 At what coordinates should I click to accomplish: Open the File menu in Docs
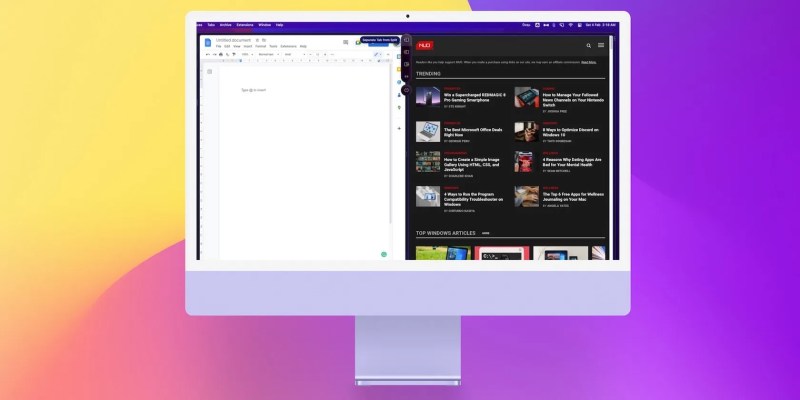tap(218, 46)
